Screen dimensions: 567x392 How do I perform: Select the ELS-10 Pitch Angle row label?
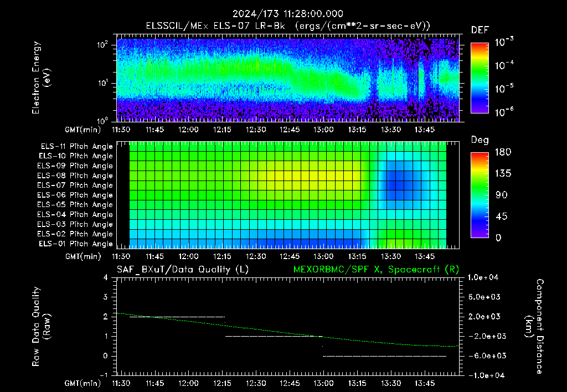(x=76, y=156)
